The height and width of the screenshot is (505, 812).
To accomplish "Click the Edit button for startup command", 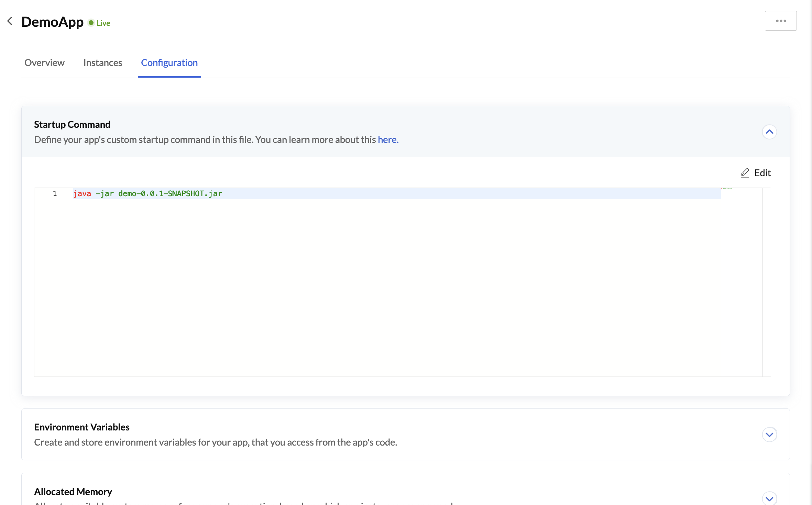I will click(x=756, y=173).
